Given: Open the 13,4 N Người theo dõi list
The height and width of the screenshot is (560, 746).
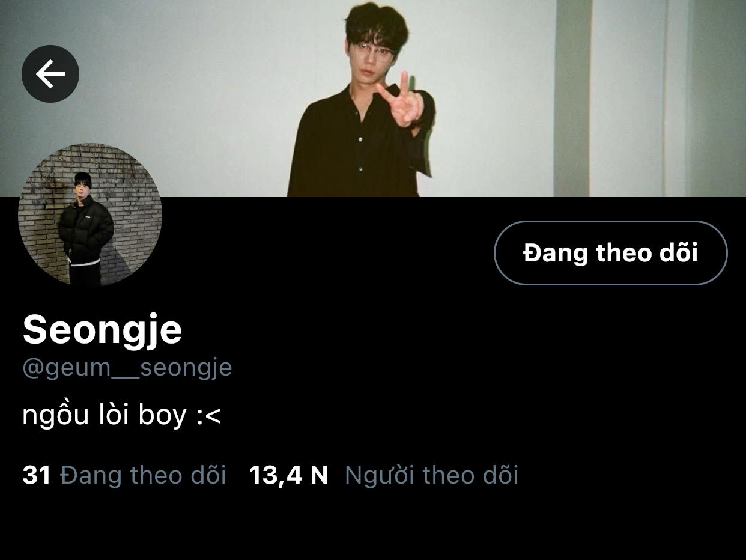Looking at the screenshot, I should (384, 475).
